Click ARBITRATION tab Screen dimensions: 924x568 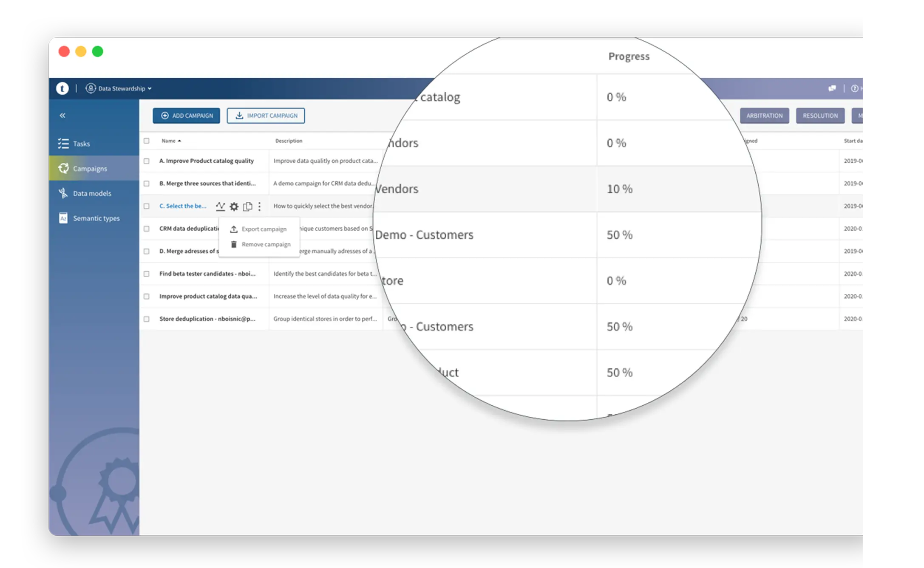coord(764,116)
